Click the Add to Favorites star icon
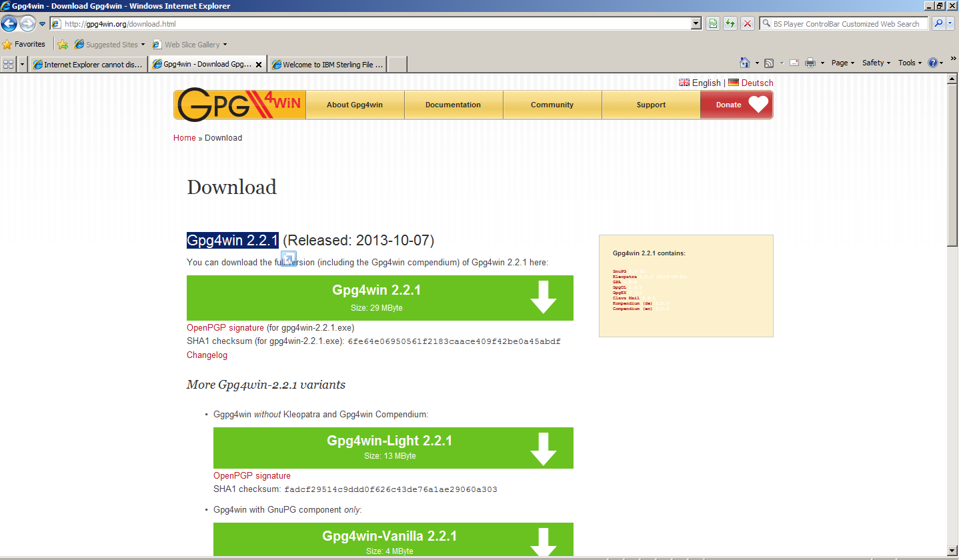Image resolution: width=959 pixels, height=560 pixels. (x=63, y=44)
